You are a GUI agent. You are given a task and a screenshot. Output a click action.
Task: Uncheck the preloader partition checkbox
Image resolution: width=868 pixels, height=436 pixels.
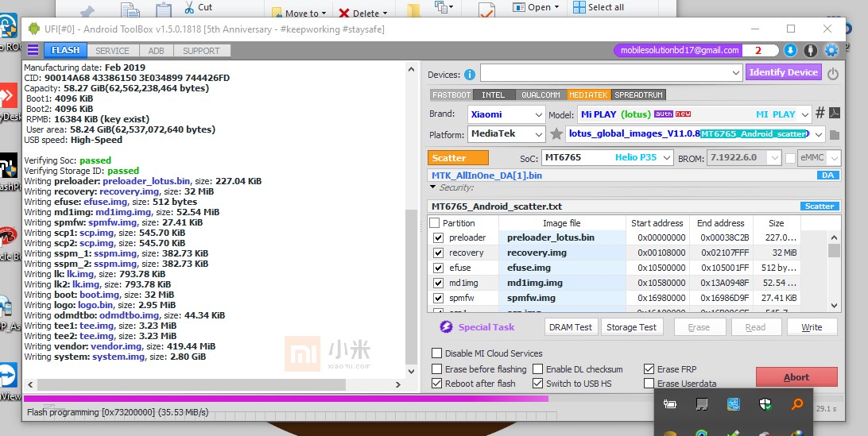pos(439,237)
